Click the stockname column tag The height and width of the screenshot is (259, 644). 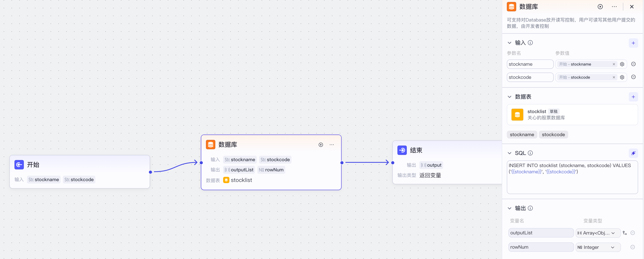(522, 135)
